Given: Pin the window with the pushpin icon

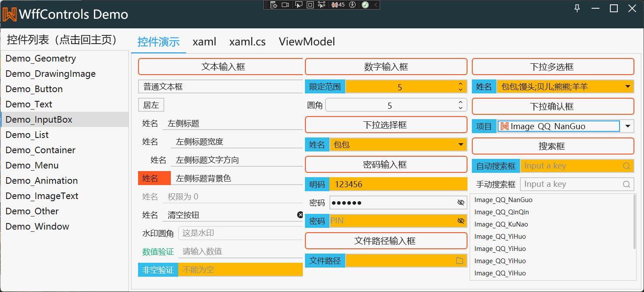Looking at the screenshot, I should pyautogui.click(x=577, y=8).
